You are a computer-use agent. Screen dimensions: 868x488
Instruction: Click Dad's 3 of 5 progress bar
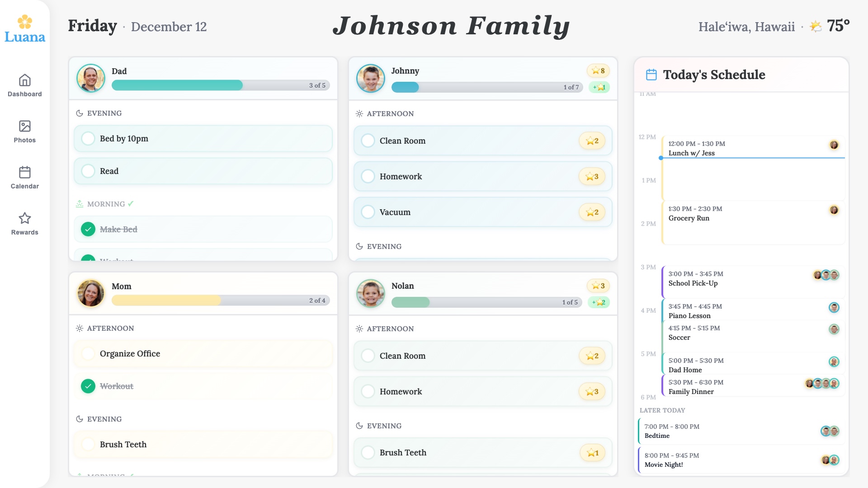click(220, 85)
